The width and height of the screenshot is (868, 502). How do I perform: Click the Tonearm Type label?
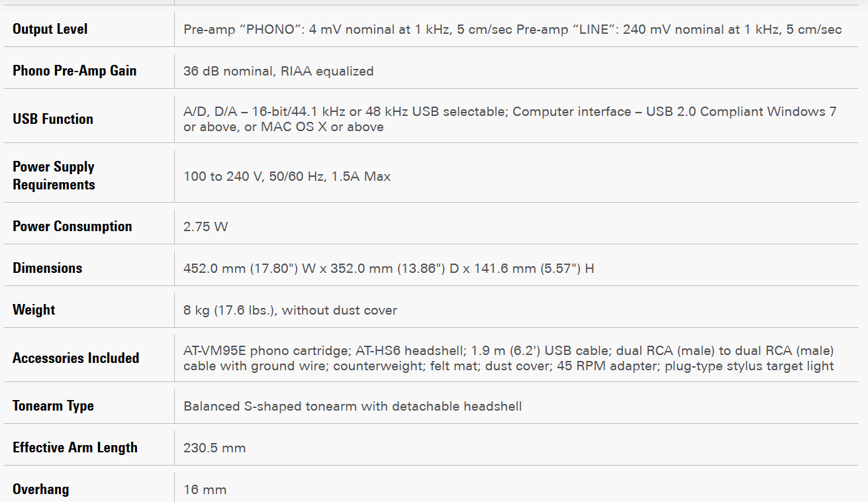(x=53, y=406)
